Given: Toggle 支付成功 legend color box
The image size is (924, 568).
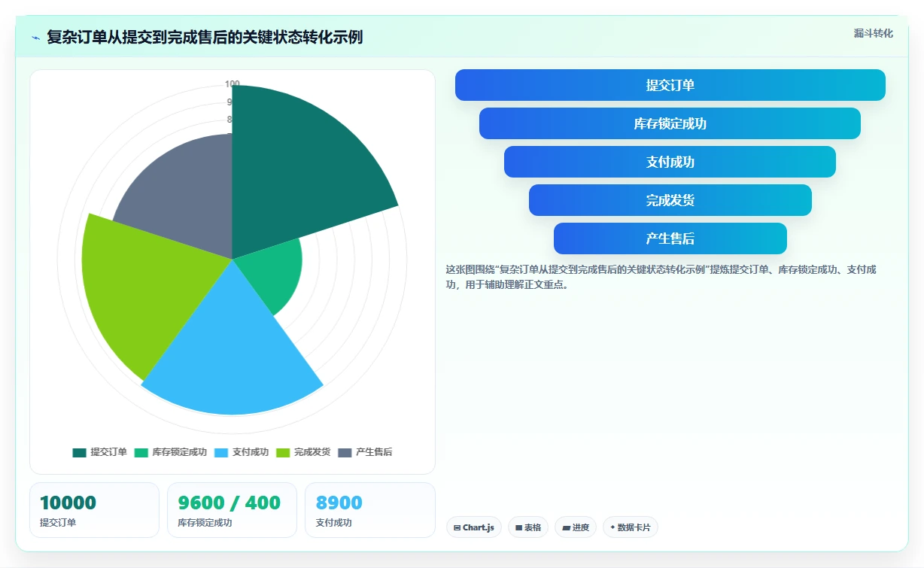Looking at the screenshot, I should pos(221,452).
